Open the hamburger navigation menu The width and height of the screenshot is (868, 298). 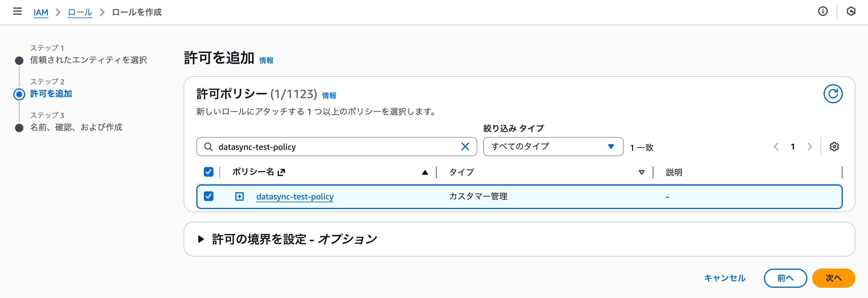pos(17,11)
